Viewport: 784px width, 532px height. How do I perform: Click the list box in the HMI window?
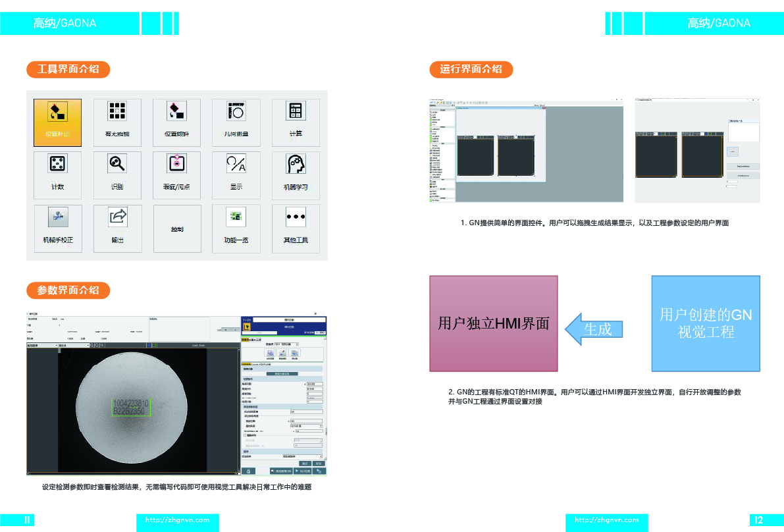(x=743, y=132)
